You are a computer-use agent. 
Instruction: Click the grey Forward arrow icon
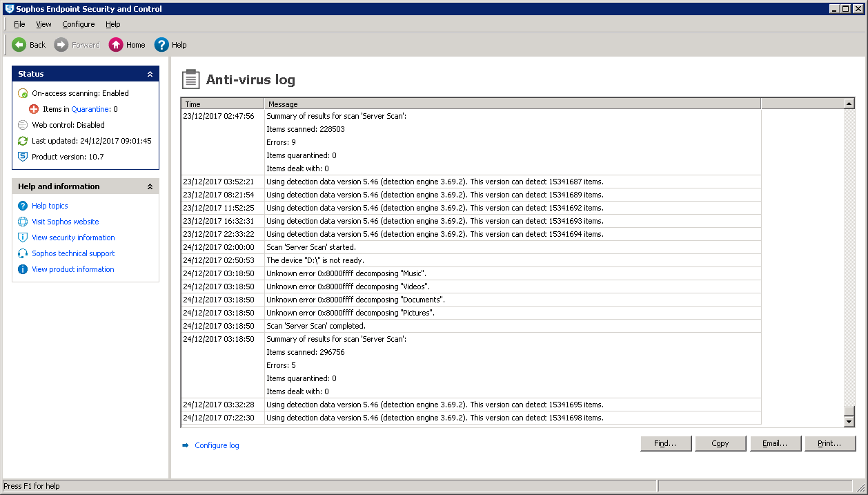[x=61, y=45]
